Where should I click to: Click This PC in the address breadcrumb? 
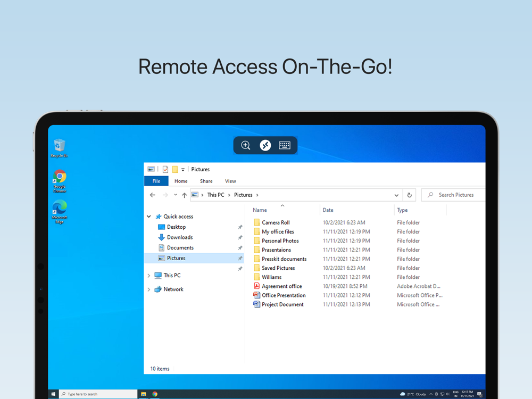click(x=216, y=195)
